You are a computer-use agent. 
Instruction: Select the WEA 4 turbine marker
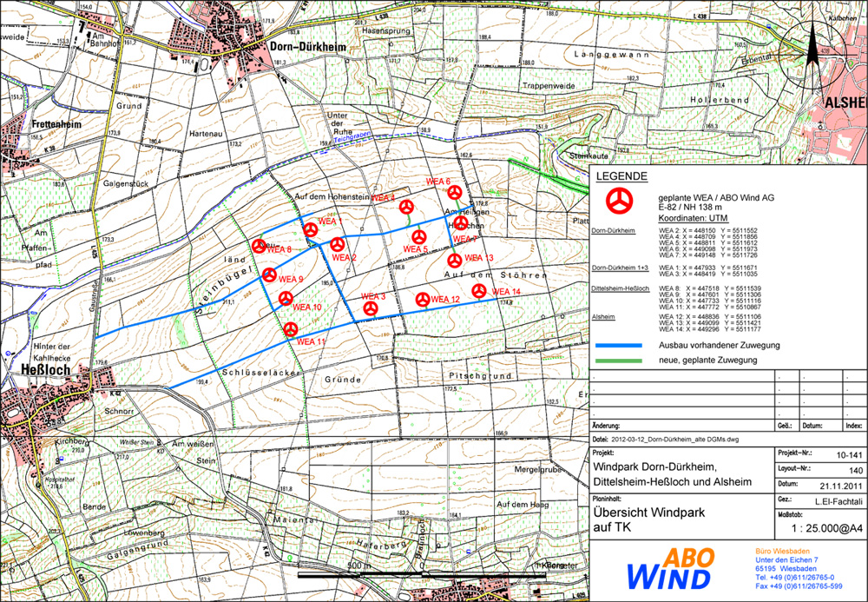click(404, 207)
